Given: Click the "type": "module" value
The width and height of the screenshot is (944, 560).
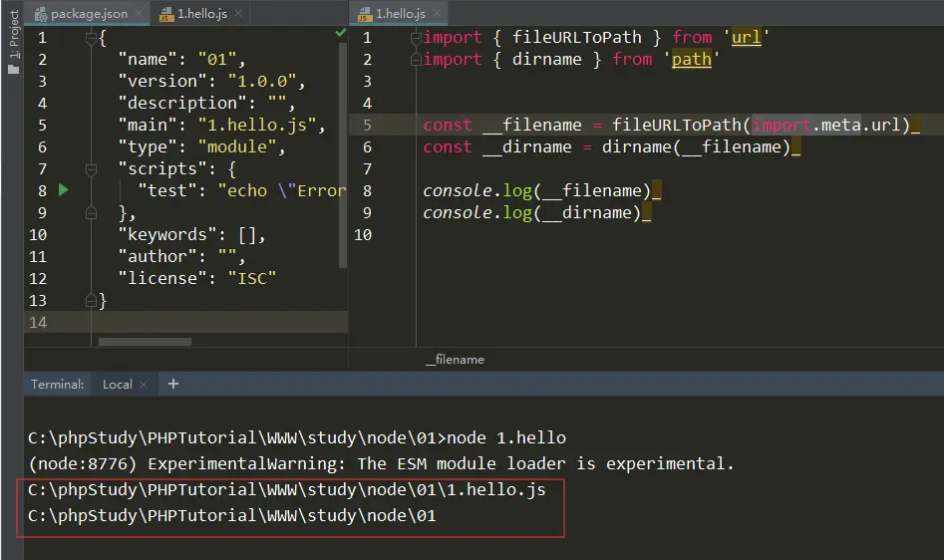Looking at the screenshot, I should coord(237,146).
